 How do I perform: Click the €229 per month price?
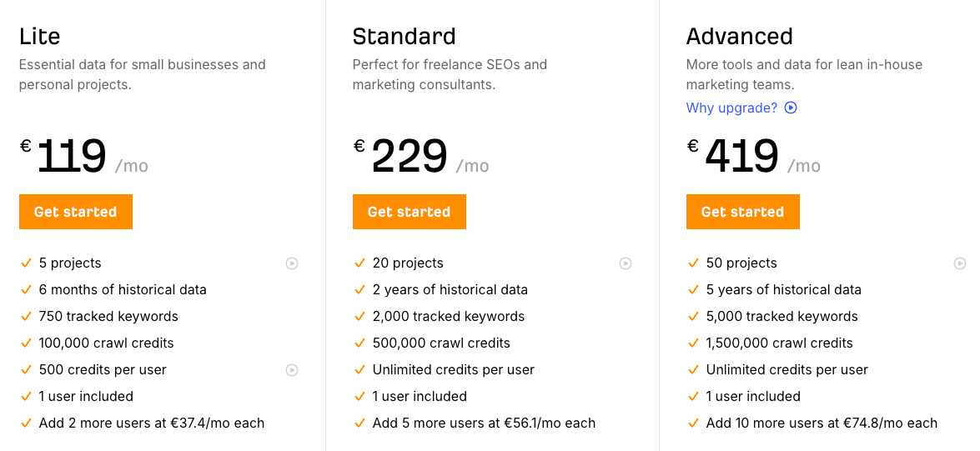point(410,156)
